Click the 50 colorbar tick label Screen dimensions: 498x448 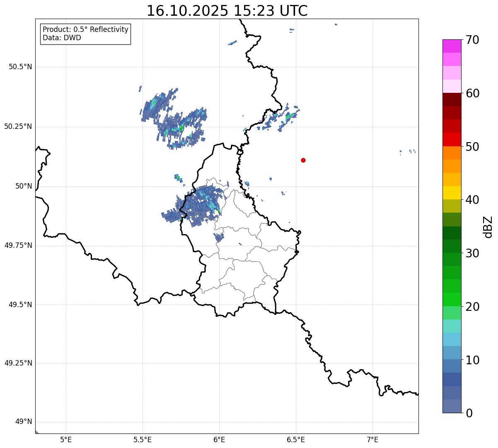coord(472,147)
